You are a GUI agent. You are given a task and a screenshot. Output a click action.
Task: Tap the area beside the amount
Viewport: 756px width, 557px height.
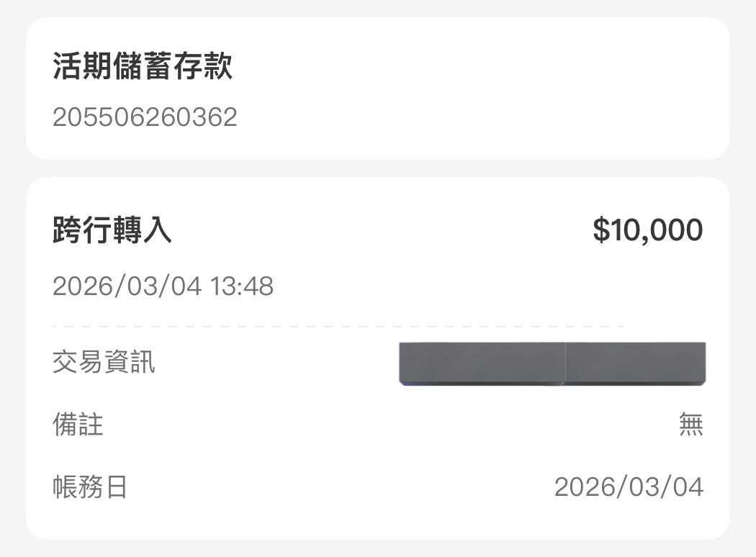click(432, 229)
